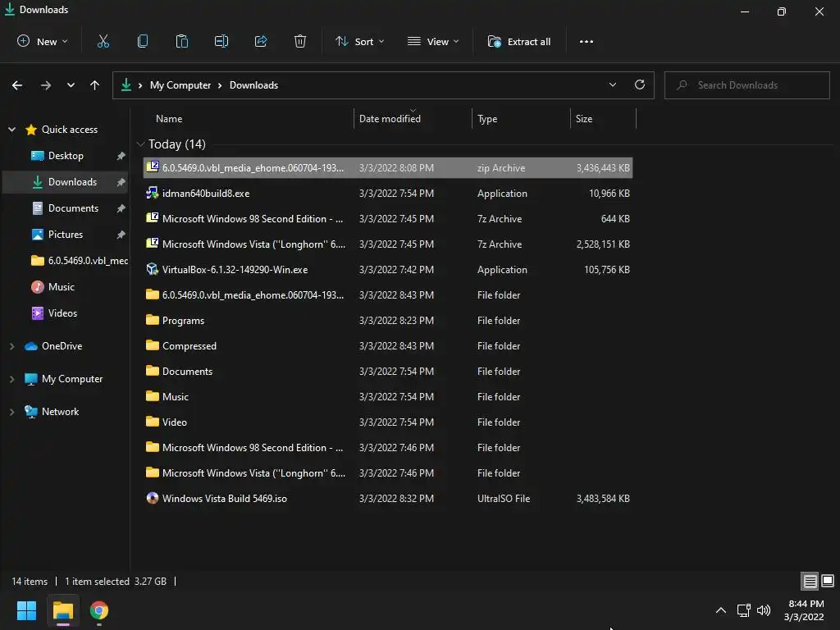
Task: Select Microsoft Windows Vista Longhorn 7z archive
Action: pos(388,244)
